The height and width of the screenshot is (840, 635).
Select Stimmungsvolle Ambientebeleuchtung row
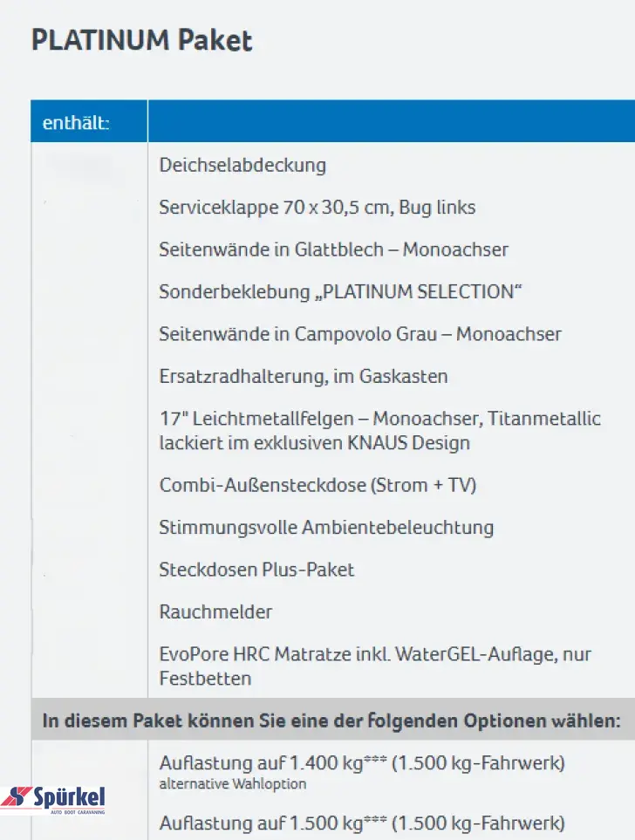pos(326,528)
